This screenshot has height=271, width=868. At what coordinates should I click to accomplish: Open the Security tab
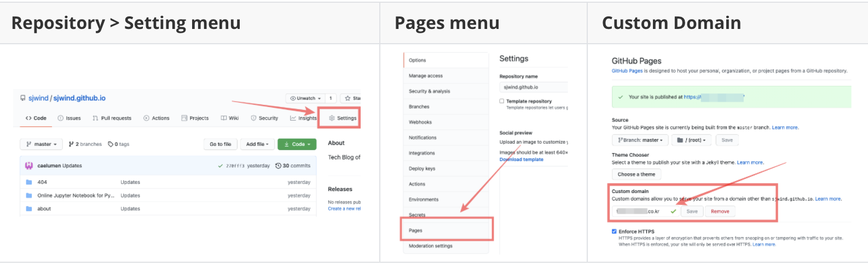pos(264,118)
